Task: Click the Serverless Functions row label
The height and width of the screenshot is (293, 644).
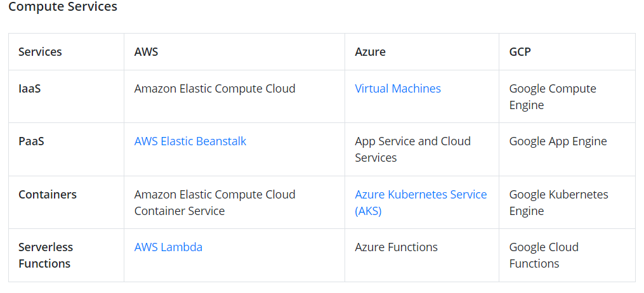Action: (x=46, y=255)
